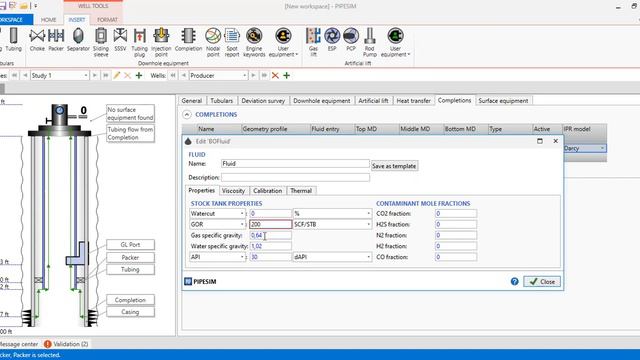This screenshot has width=640, height=360.
Task: Insert a Separator
Action: tap(78, 40)
